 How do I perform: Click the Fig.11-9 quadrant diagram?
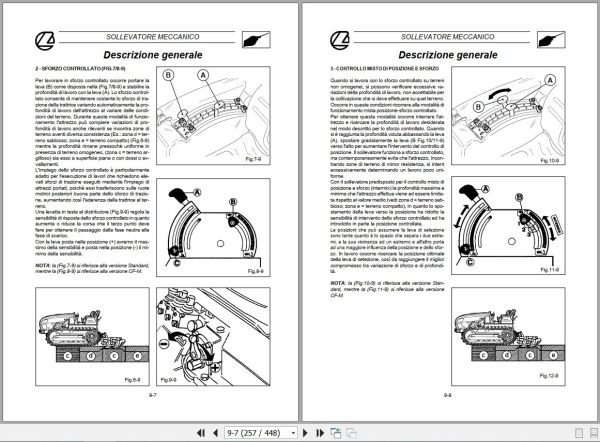[508, 225]
